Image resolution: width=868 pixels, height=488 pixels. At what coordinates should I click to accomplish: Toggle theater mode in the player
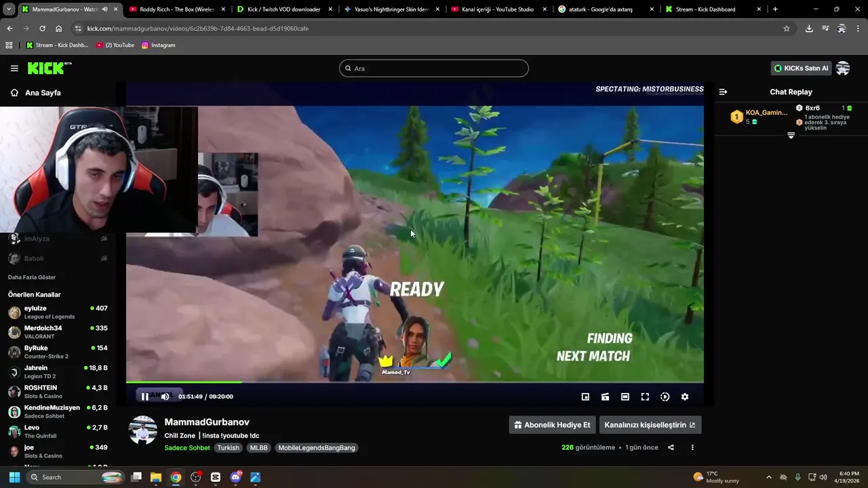625,396
